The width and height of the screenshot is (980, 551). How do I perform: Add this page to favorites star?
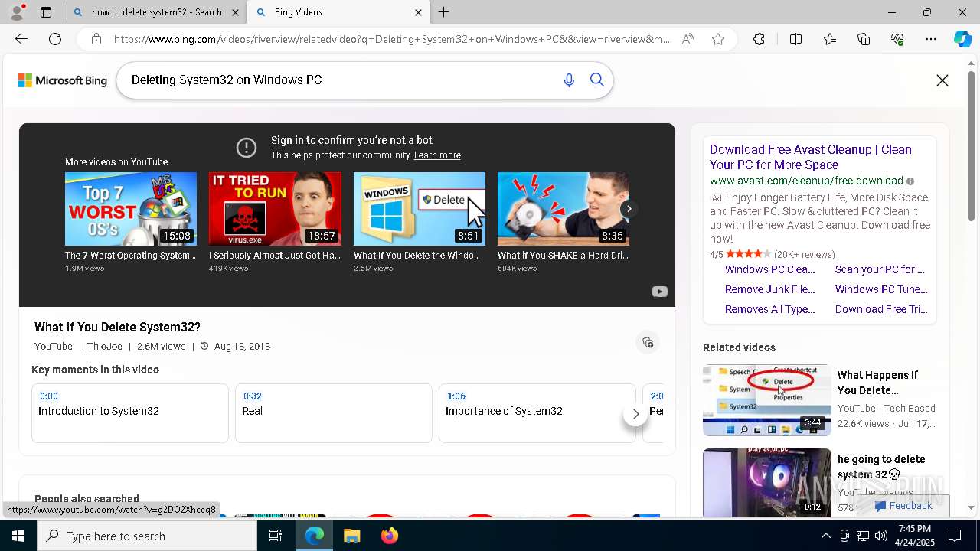[718, 39]
